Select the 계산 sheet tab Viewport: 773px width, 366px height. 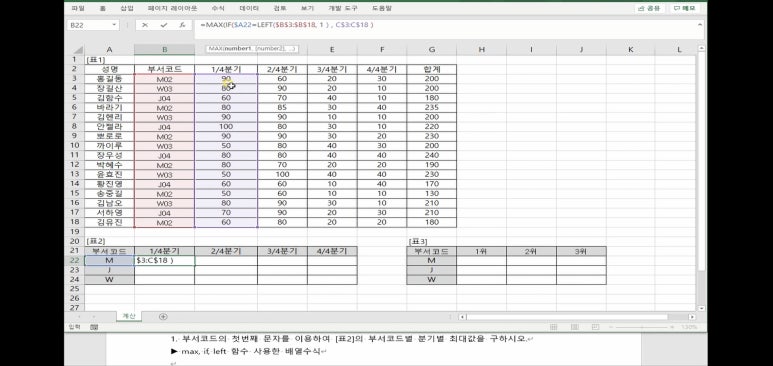pos(129,316)
